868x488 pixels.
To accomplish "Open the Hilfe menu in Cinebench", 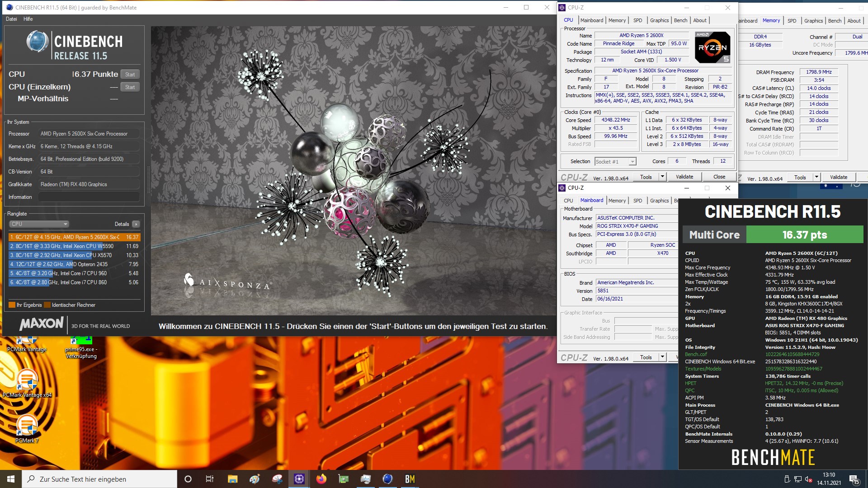I will tap(28, 19).
